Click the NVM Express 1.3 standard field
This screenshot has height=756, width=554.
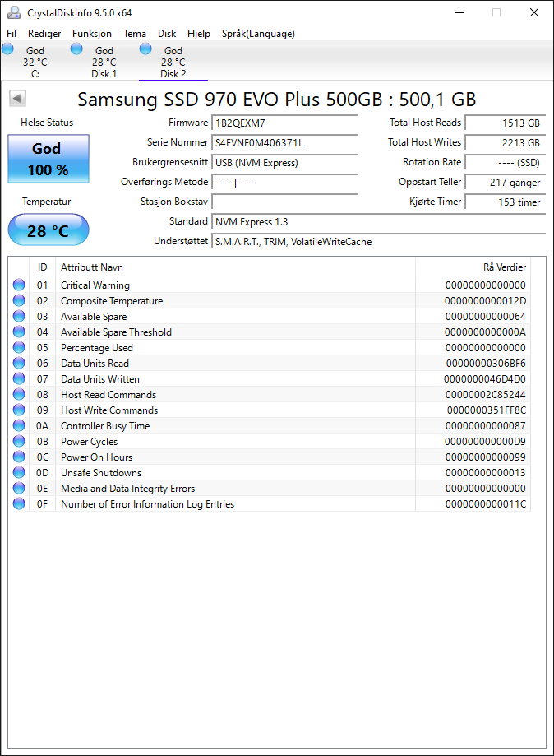(379, 222)
